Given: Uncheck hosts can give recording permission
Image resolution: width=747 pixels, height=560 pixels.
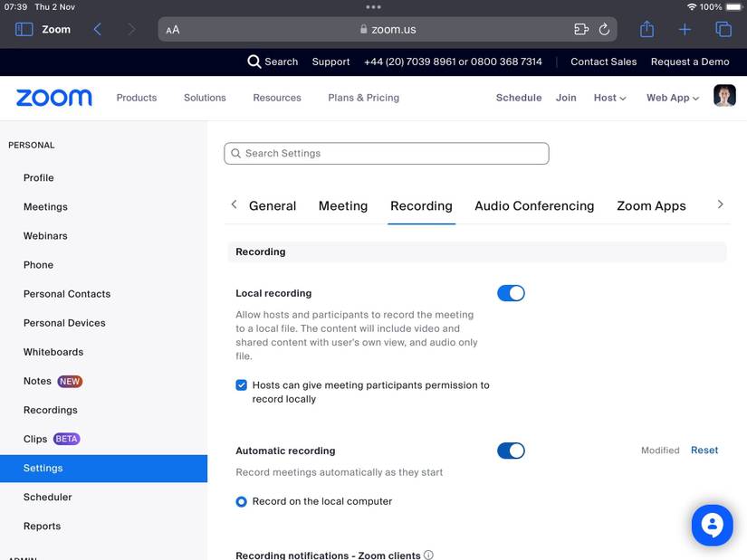Looking at the screenshot, I should click(242, 385).
